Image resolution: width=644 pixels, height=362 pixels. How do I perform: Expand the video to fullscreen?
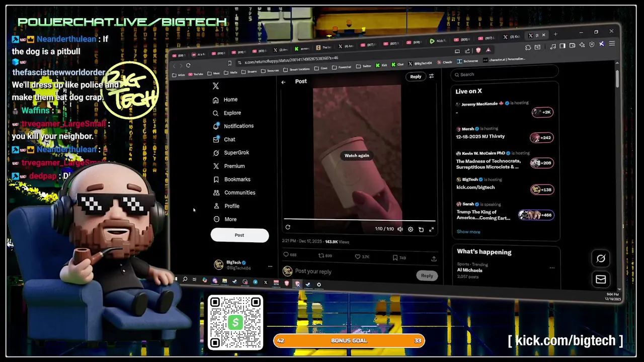coord(431,230)
